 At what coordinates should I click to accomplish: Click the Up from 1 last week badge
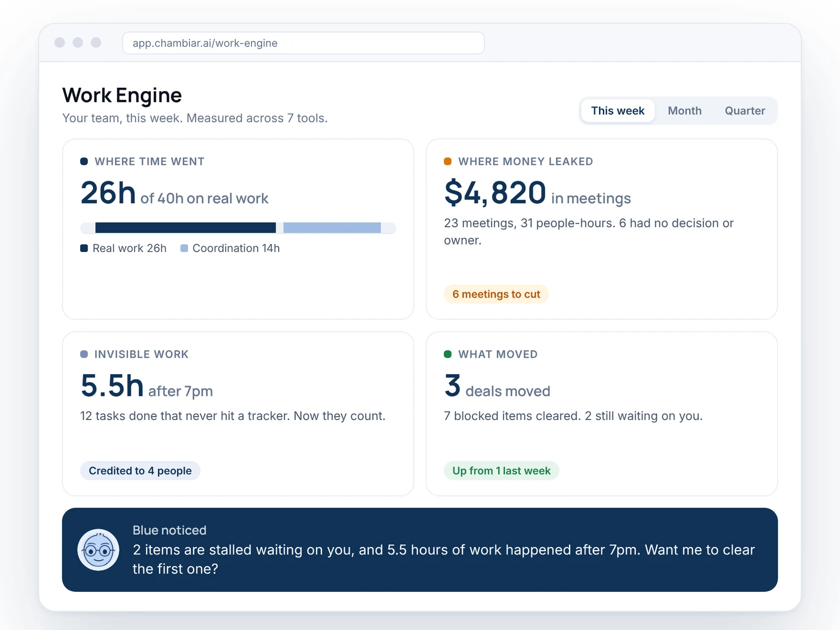pyautogui.click(x=501, y=470)
